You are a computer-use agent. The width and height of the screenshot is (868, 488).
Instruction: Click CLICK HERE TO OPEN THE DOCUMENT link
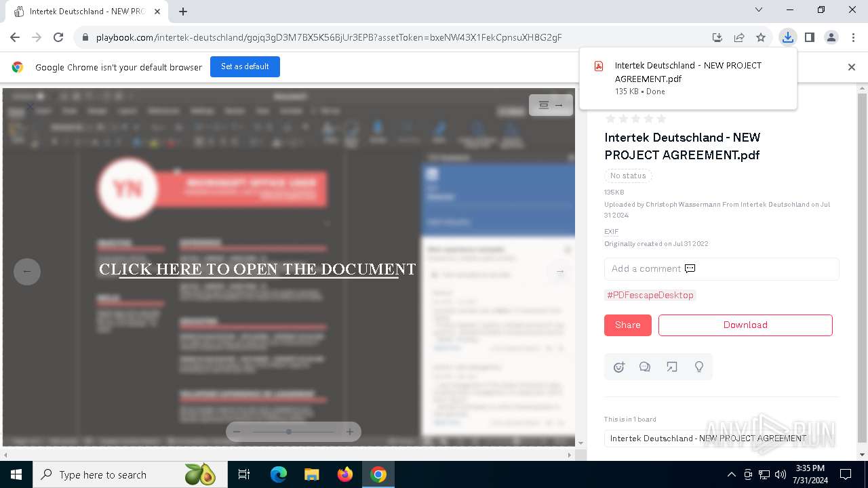click(257, 269)
